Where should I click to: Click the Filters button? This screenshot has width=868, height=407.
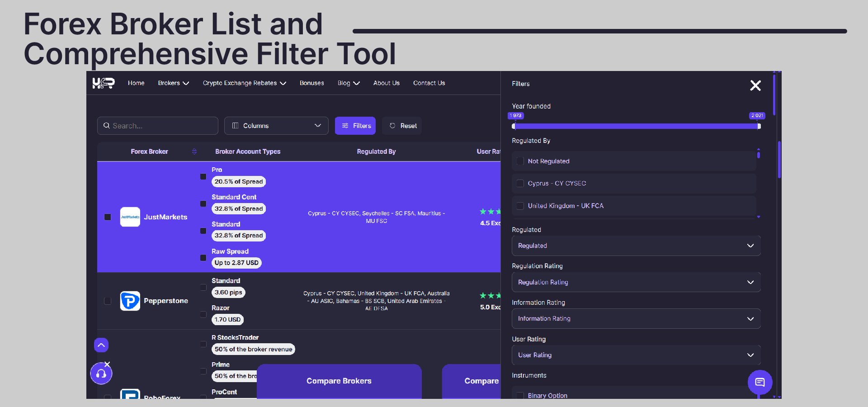[356, 126]
